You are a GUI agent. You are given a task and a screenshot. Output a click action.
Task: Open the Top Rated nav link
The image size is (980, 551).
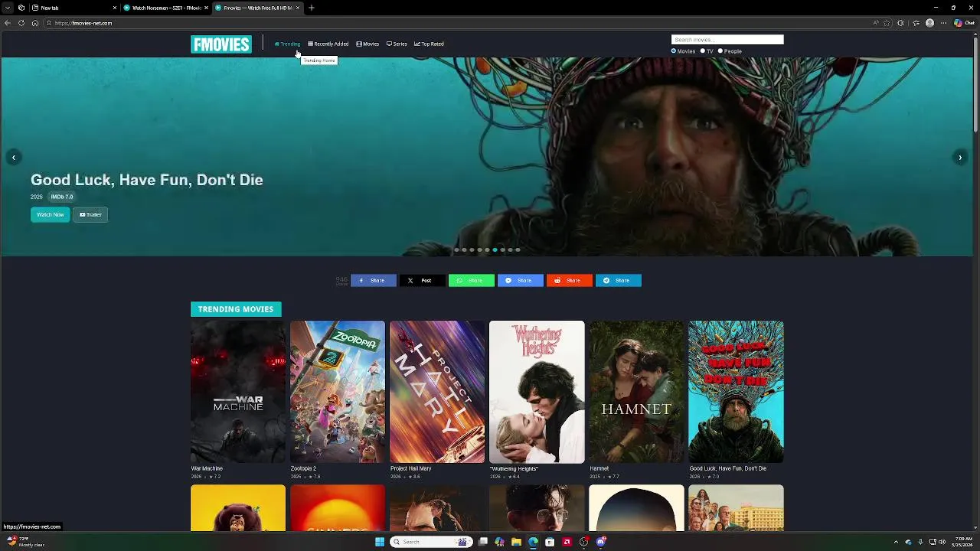[x=429, y=44]
